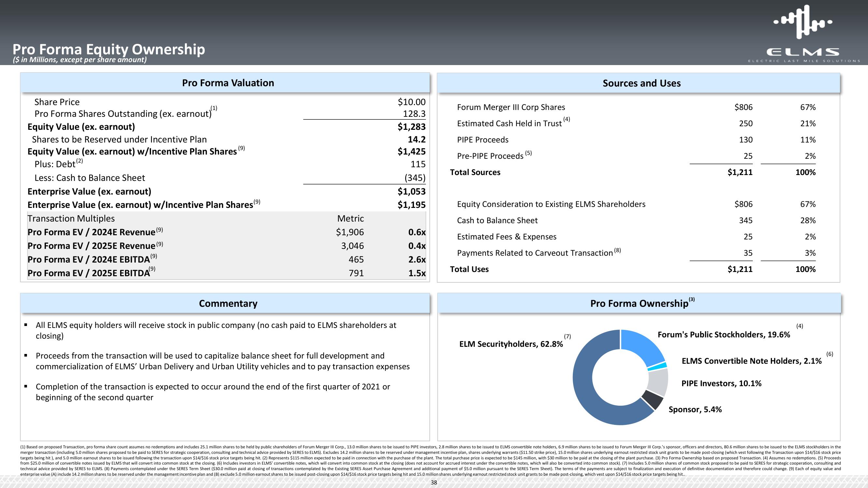Click the first commentary bullet about ELMS equity holders
The image size is (868, 488).
[x=216, y=331]
